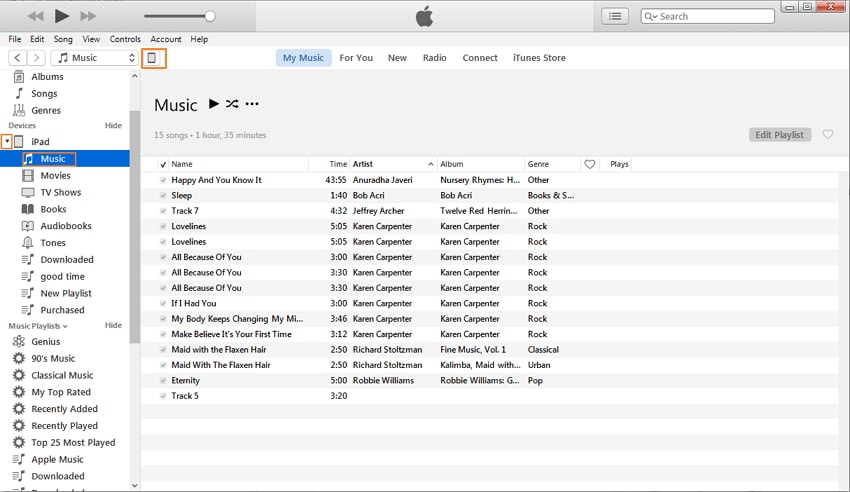Sort by the Name column header

pyautogui.click(x=239, y=164)
